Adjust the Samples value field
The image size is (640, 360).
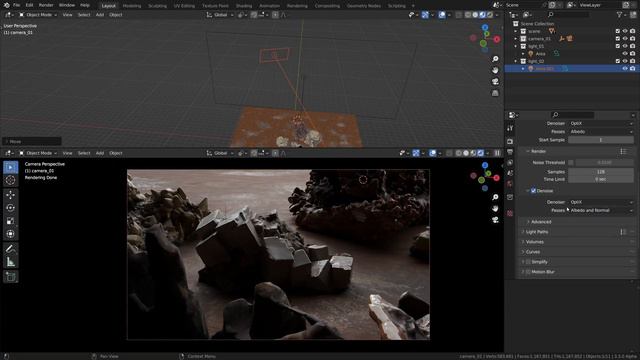(601, 172)
